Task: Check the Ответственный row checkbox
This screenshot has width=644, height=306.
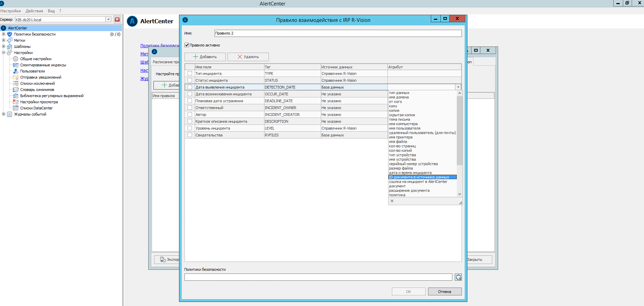Action: coord(190,108)
